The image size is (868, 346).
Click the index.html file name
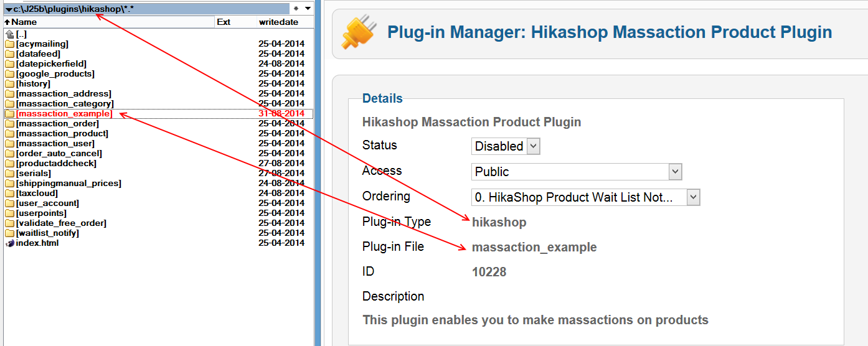[x=37, y=243]
